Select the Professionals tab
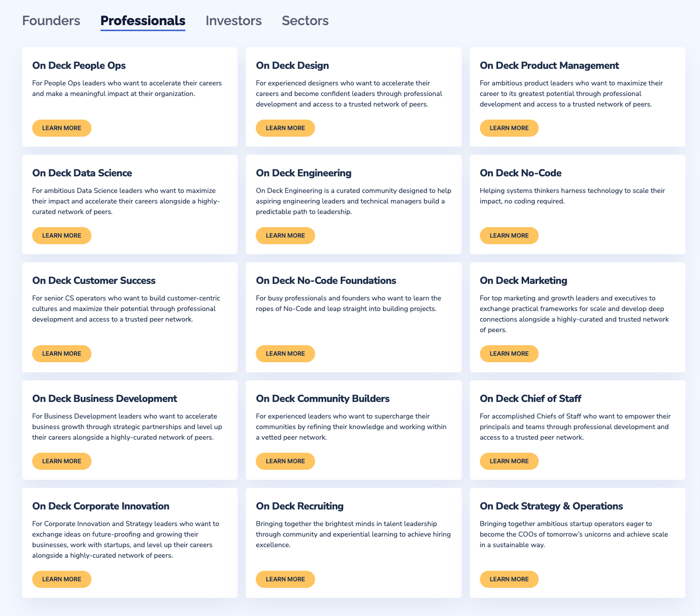 pyautogui.click(x=143, y=21)
